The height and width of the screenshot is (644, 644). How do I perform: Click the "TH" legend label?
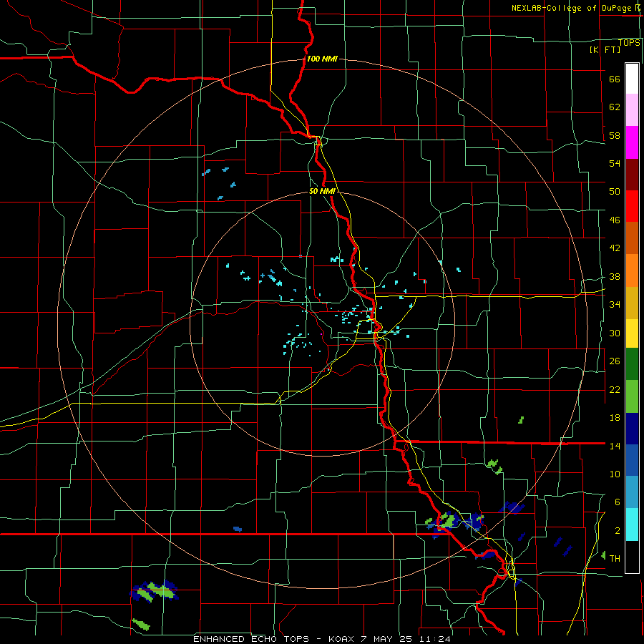615,559
